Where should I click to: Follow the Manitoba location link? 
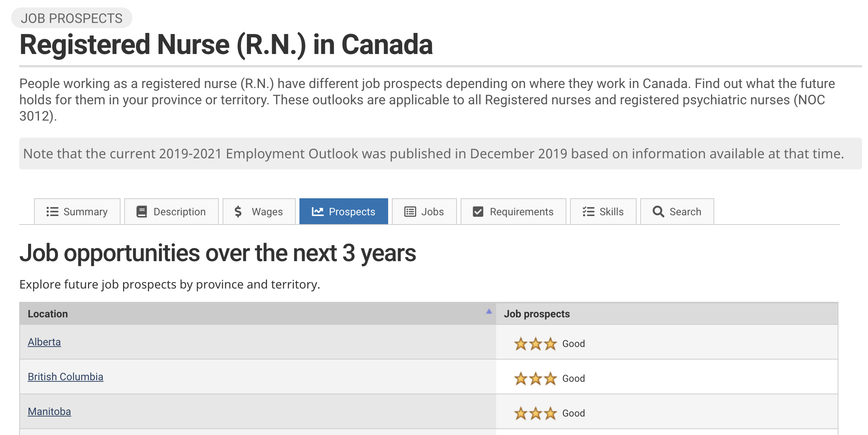49,412
